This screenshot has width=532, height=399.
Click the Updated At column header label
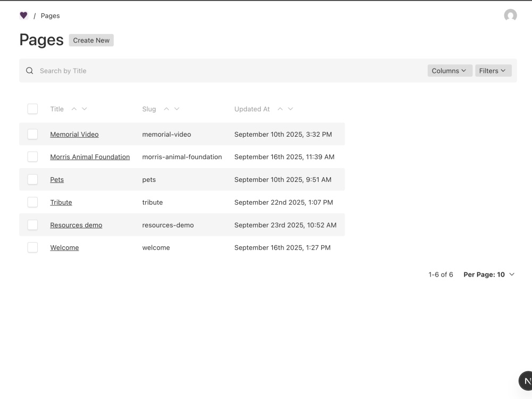click(252, 109)
